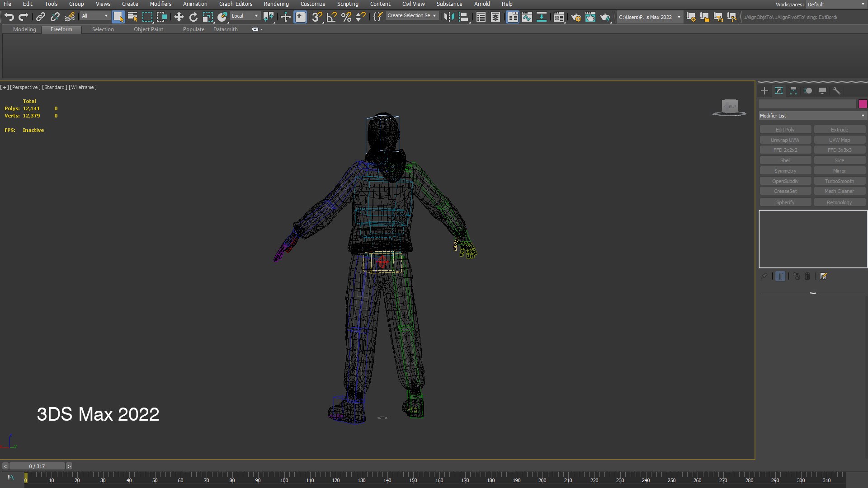The height and width of the screenshot is (488, 868).
Task: Toggle the Ribbon display button
Action: [513, 17]
